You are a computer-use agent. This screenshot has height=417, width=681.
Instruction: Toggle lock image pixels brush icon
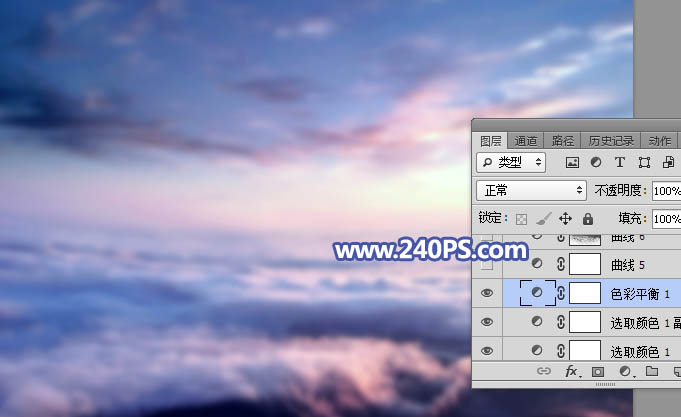(x=543, y=218)
